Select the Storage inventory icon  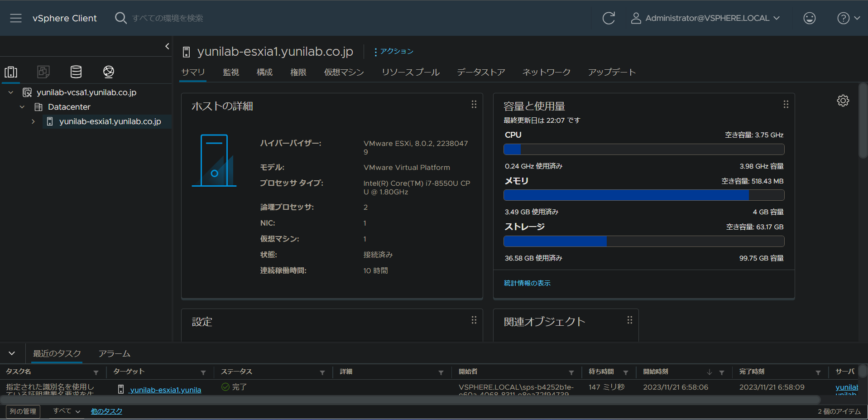(76, 72)
